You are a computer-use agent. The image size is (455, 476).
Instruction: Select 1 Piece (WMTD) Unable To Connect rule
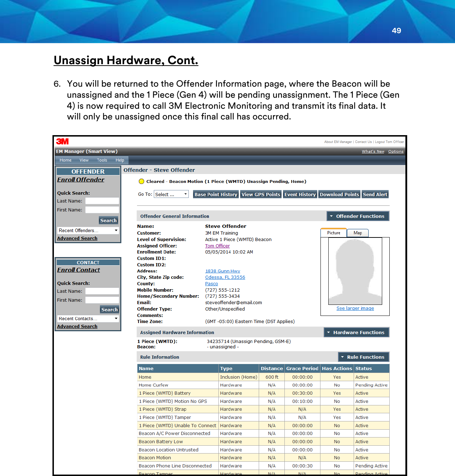(263, 426)
